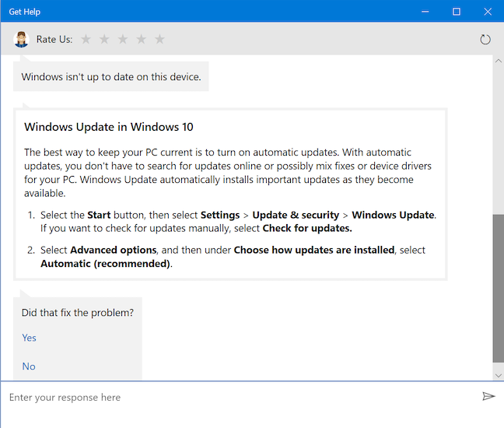This screenshot has height=428, width=504.
Task: Click the bold 'Update & security' text
Action: (x=296, y=215)
